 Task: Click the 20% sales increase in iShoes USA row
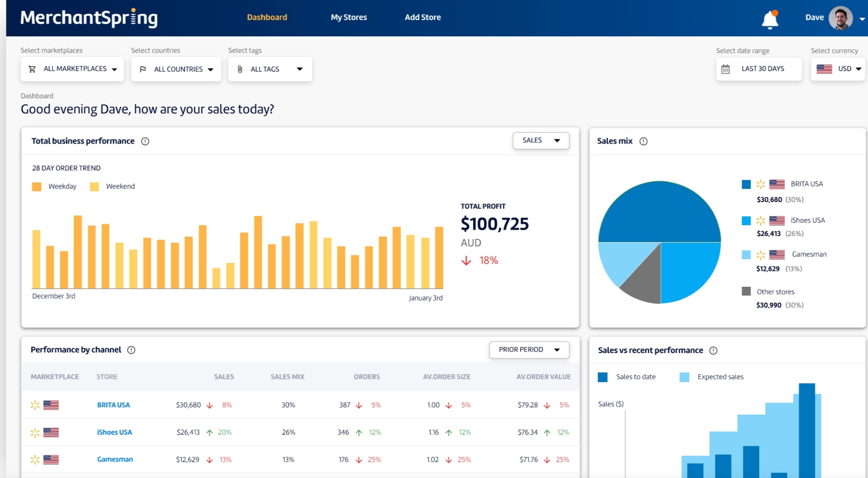(224, 432)
